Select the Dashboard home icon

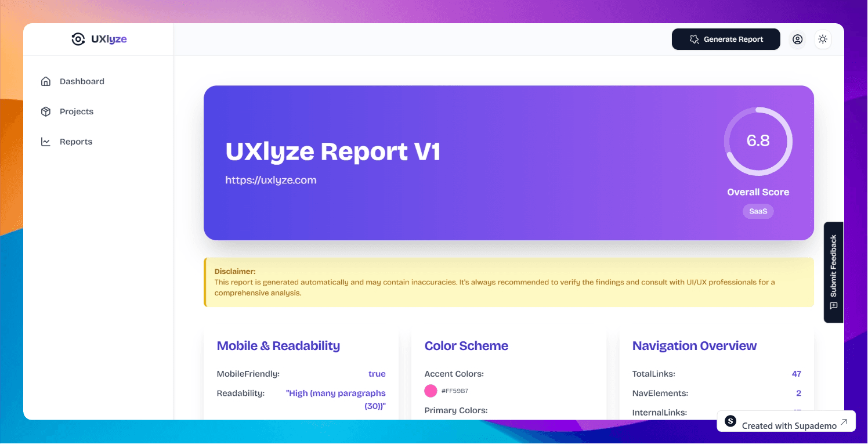pos(46,81)
